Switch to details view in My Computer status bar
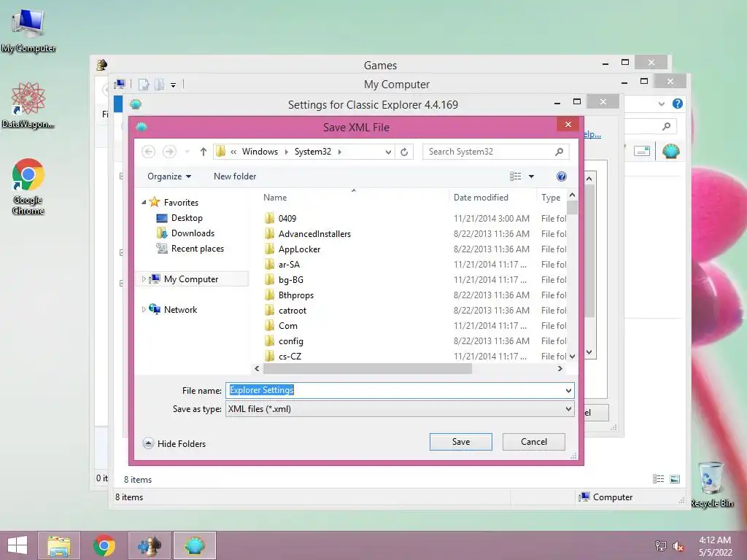Viewport: 747px width, 560px height. (x=659, y=479)
